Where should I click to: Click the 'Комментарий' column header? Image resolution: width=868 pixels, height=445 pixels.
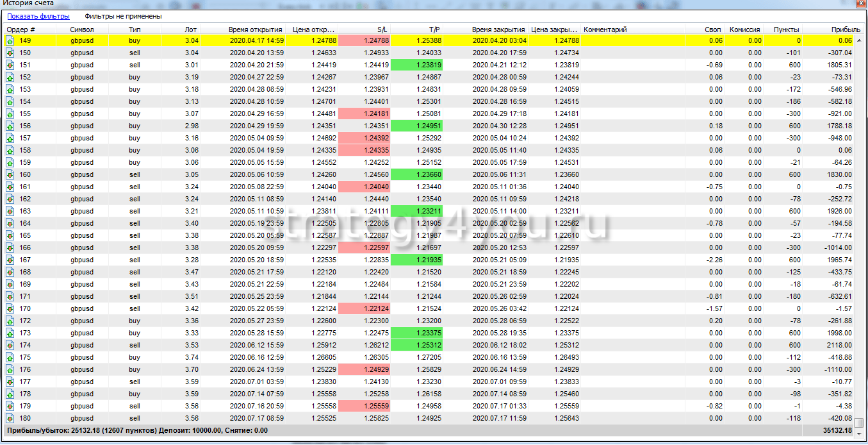point(605,29)
